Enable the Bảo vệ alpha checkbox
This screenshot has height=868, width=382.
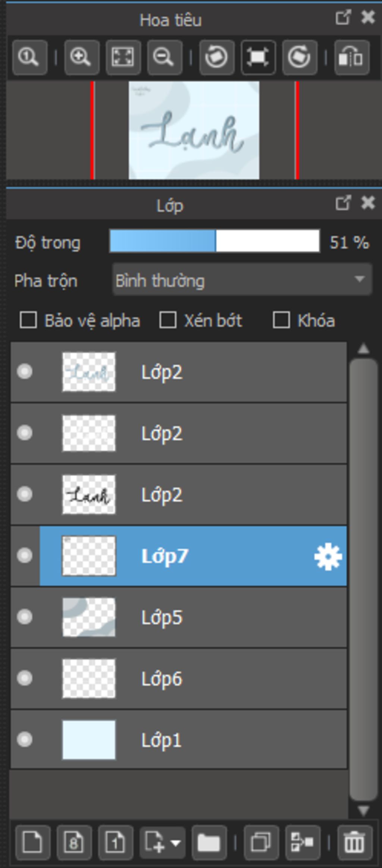coord(28,321)
